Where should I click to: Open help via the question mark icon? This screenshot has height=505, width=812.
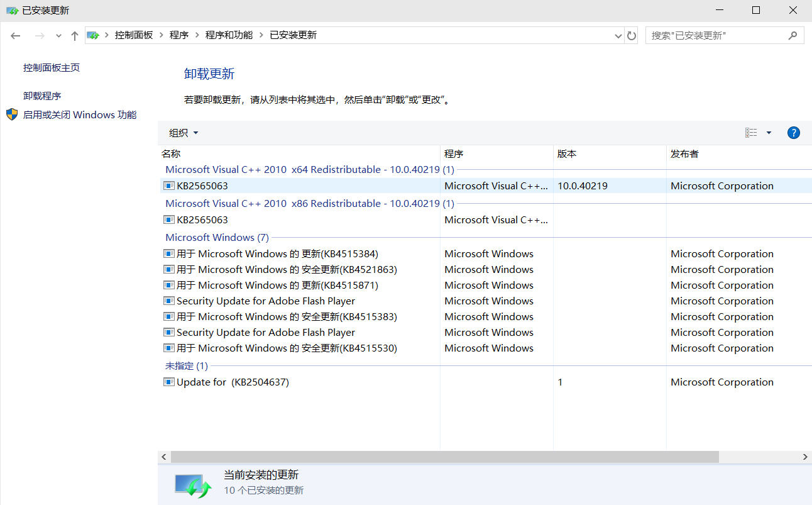(793, 133)
